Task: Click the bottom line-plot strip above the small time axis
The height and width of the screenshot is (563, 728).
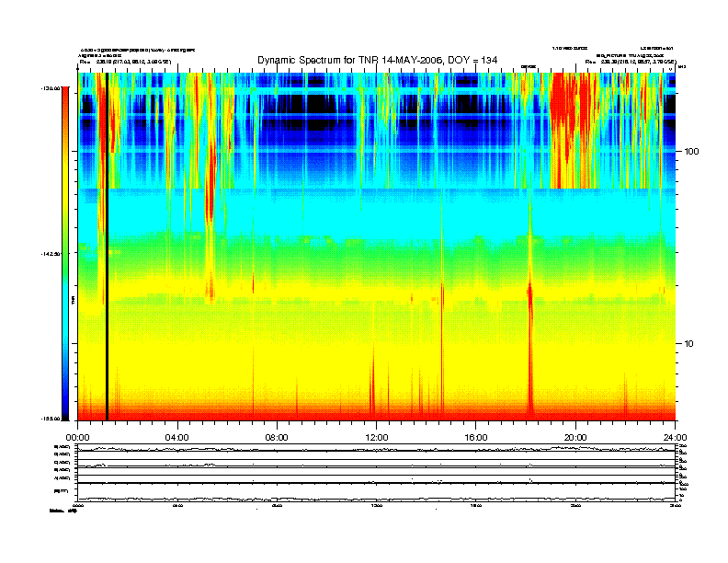Action: (376, 492)
